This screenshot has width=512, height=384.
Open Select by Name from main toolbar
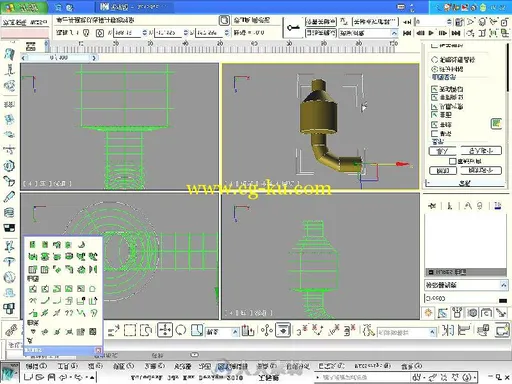coord(113,330)
